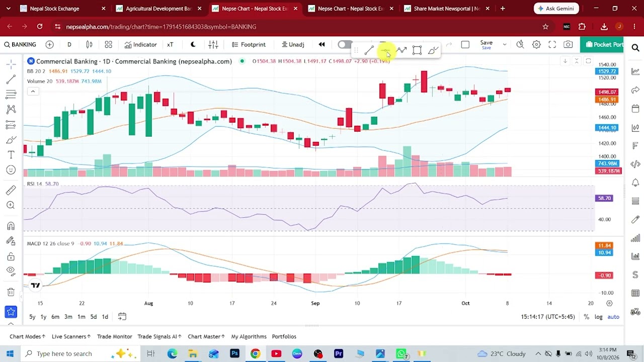This screenshot has width=644, height=362.
Task: Toggle dark theme moon icon
Action: coord(193,45)
